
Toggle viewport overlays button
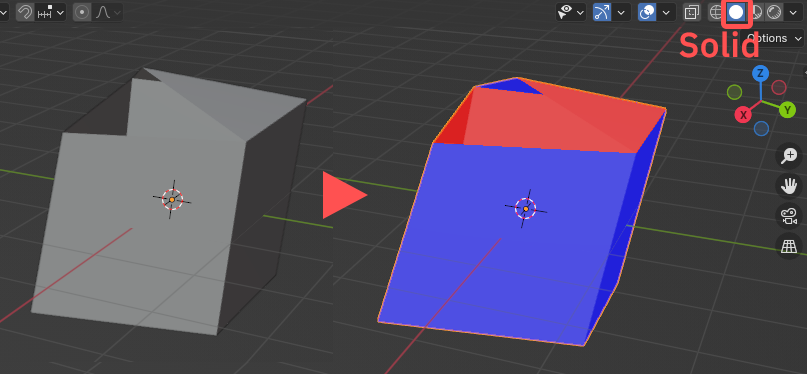(647, 12)
